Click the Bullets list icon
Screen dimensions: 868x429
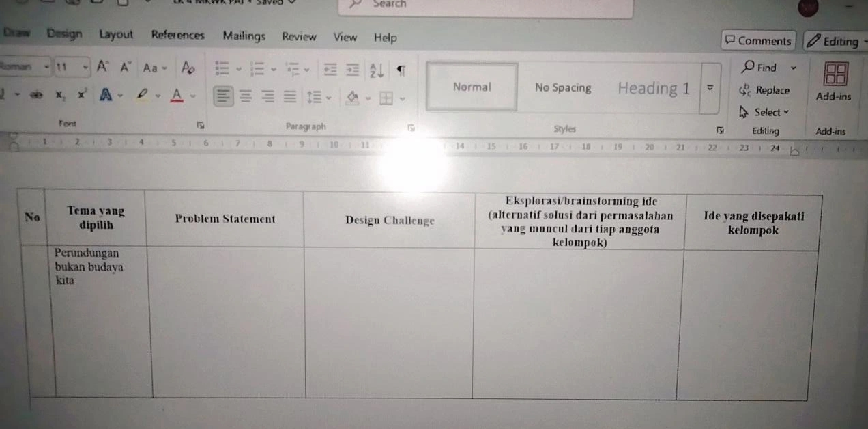tap(222, 68)
